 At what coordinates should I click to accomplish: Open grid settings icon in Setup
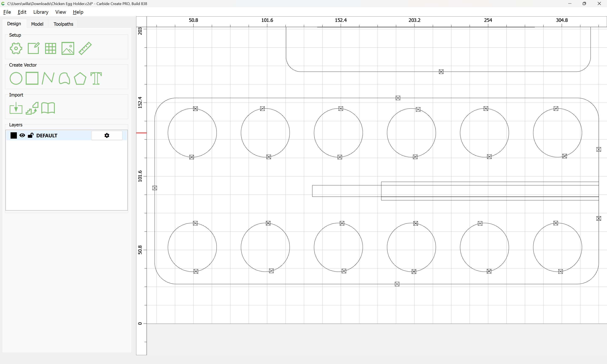click(x=51, y=48)
